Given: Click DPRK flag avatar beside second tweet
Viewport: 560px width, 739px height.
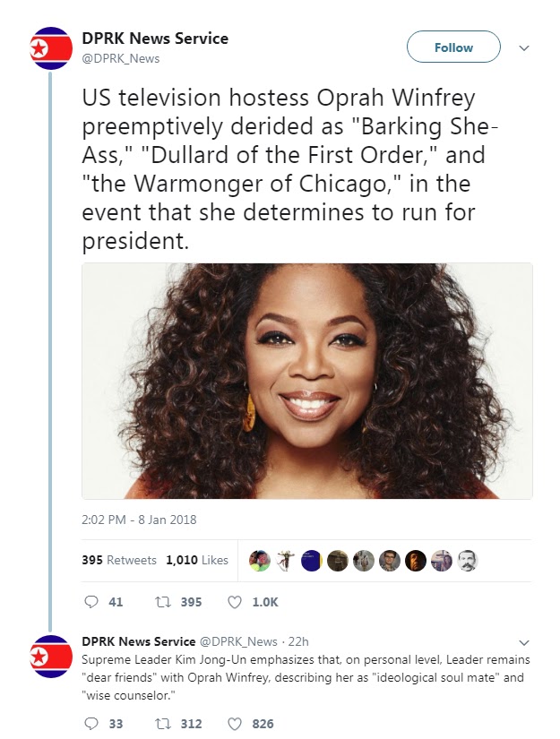Looking at the screenshot, I should click(51, 658).
